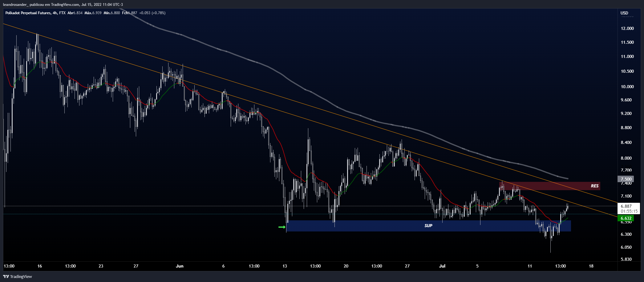This screenshot has width=644, height=282.
Task: Click the '7.700' price axis label
Action: (x=626, y=170)
